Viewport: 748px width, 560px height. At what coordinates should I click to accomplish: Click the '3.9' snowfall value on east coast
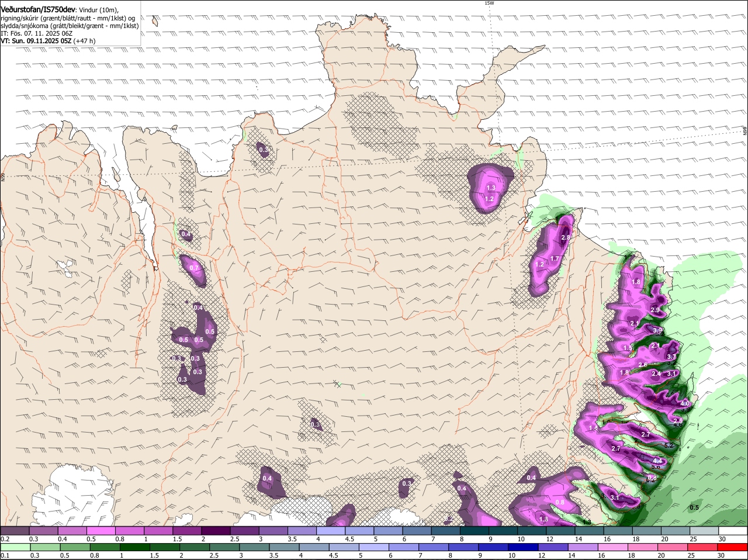pyautogui.click(x=657, y=331)
